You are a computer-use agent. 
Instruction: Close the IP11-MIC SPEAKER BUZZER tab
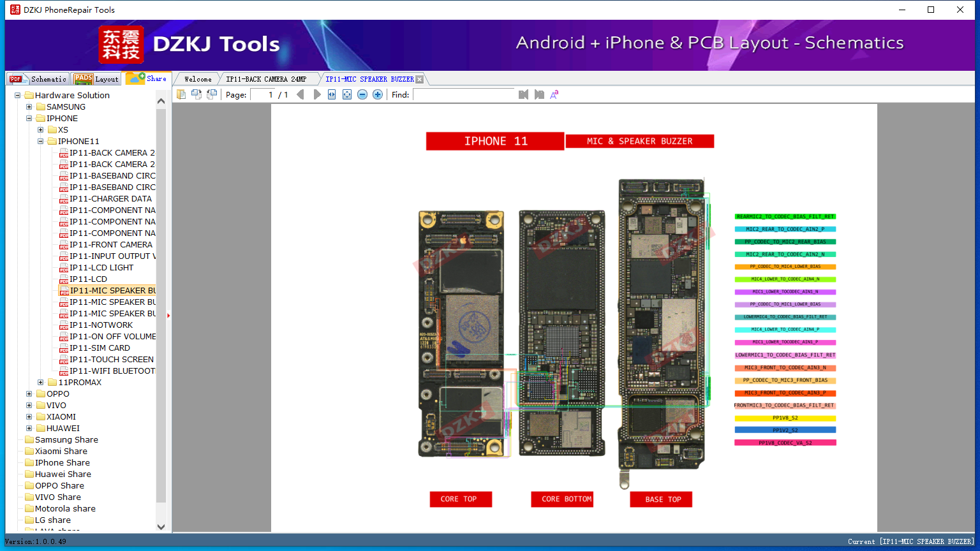point(419,80)
